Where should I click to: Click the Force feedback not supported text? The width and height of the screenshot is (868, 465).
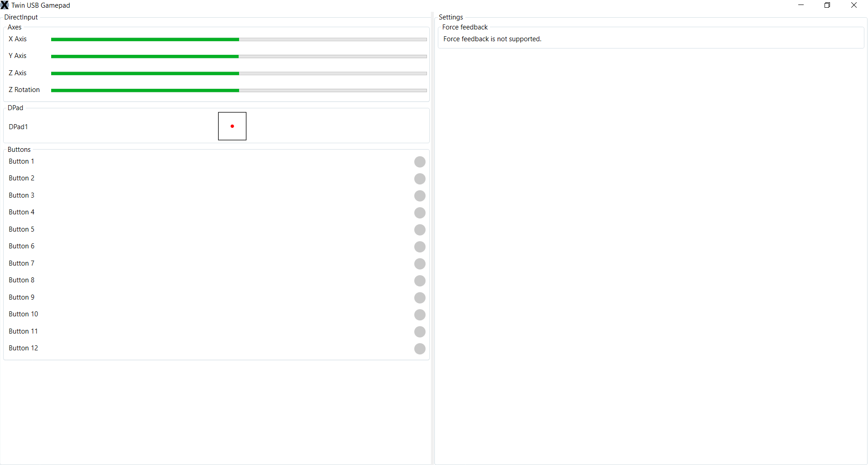492,39
